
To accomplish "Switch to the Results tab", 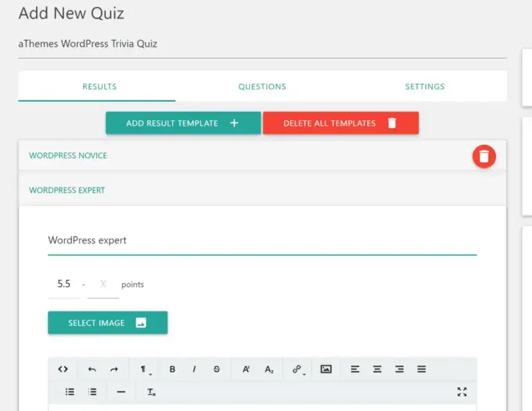I will tap(100, 86).
